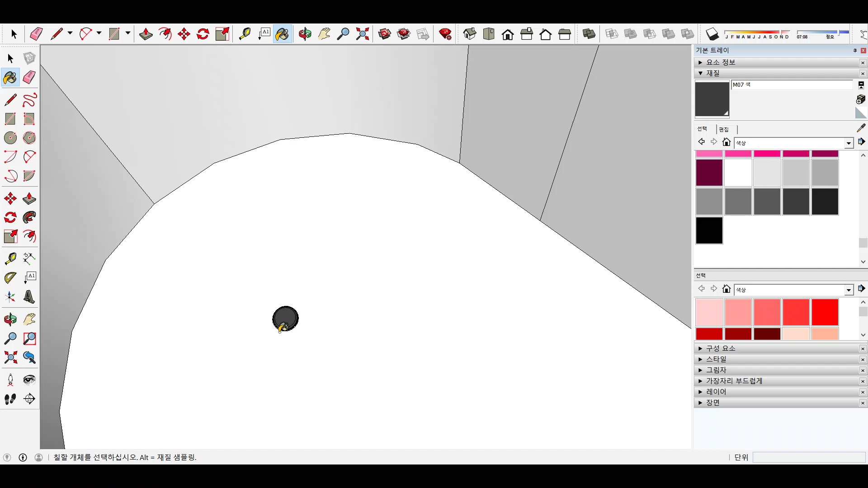The image size is (868, 488).
Task: Click the material name field M07
Action: tap(791, 84)
